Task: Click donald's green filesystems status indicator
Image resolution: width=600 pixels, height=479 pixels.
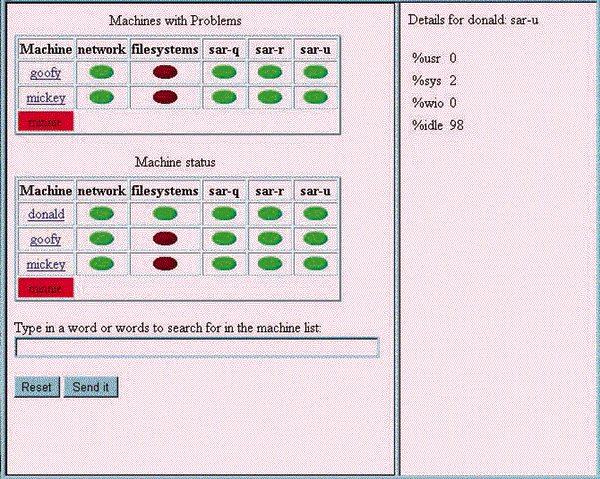Action: (165, 214)
